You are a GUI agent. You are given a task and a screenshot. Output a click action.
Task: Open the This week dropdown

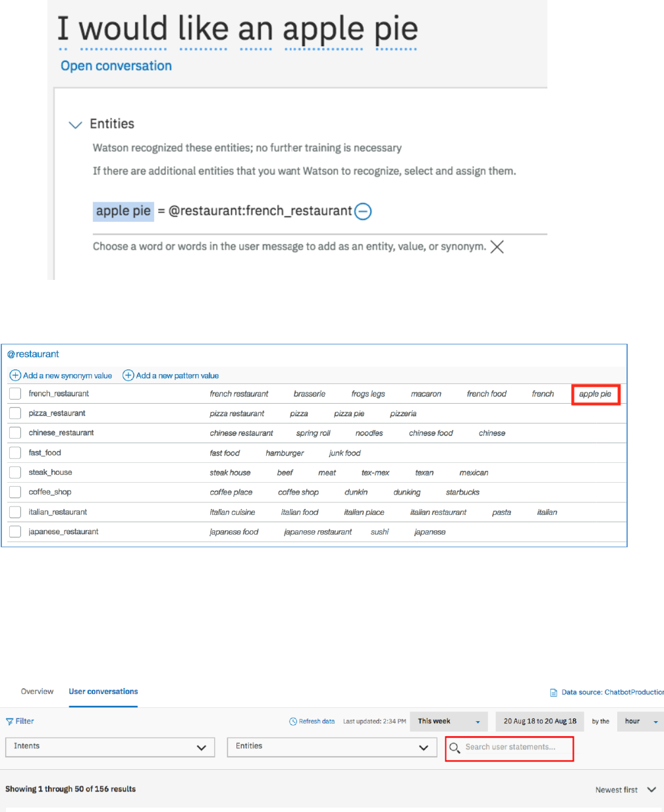(449, 721)
